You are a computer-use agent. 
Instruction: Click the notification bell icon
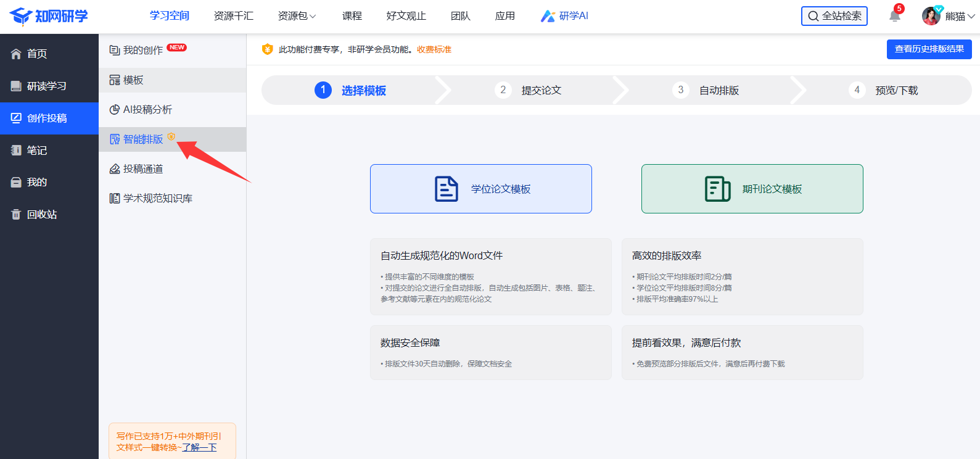click(x=894, y=16)
